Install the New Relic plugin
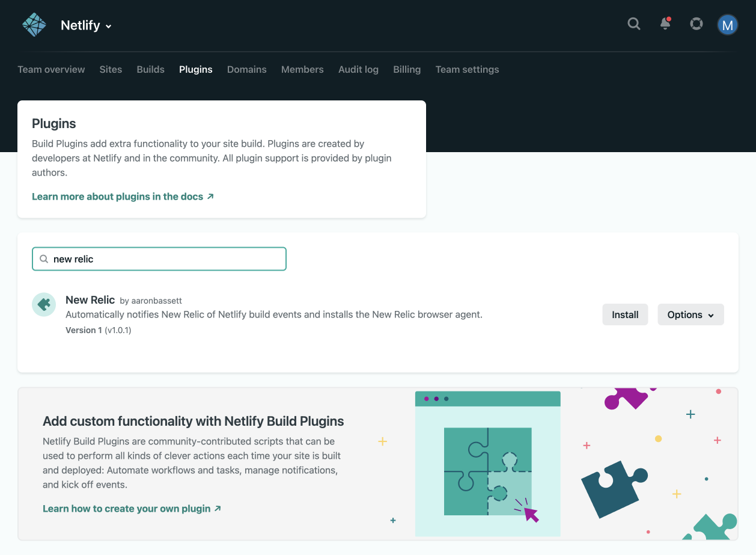The width and height of the screenshot is (756, 555). [x=625, y=314]
